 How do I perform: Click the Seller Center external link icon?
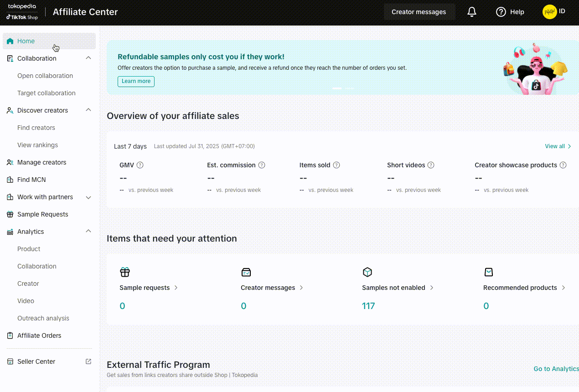point(88,361)
